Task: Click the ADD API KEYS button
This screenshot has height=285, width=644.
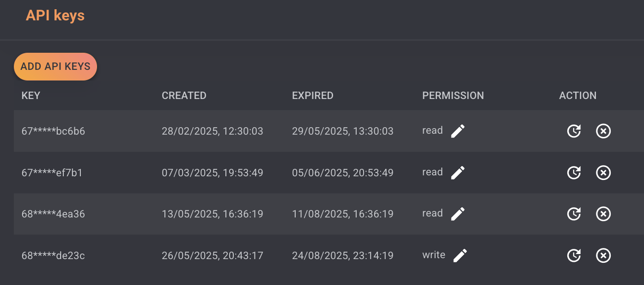Action: pyautogui.click(x=55, y=67)
